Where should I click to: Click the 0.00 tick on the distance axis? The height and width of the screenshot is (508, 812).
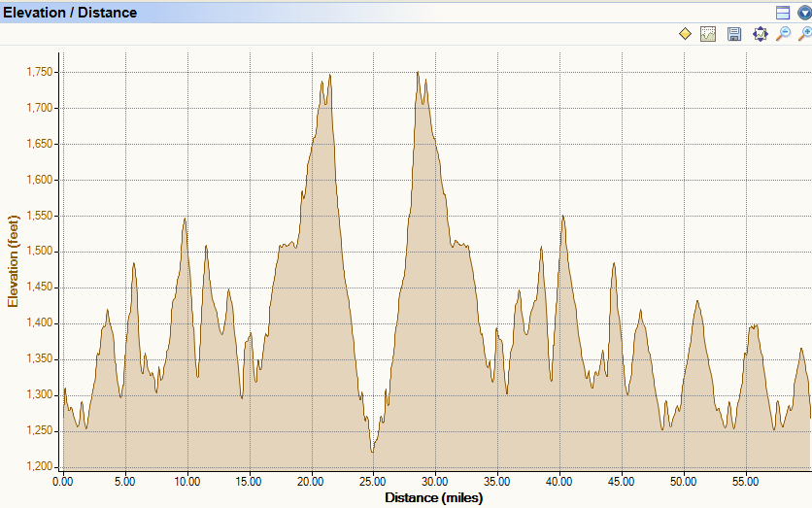pos(63,482)
